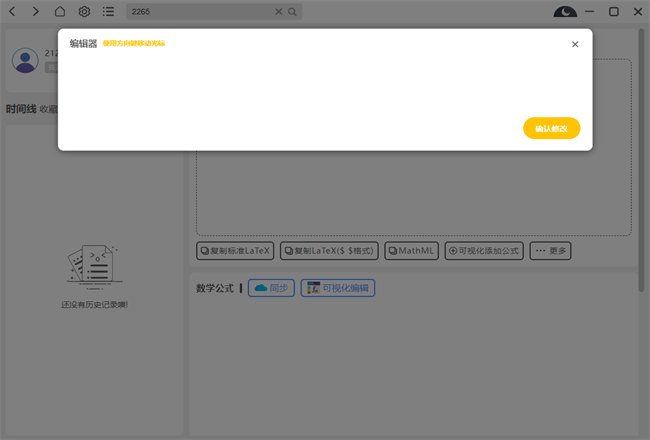The width and height of the screenshot is (650, 440).
Task: Open the list view icon
Action: (x=108, y=12)
